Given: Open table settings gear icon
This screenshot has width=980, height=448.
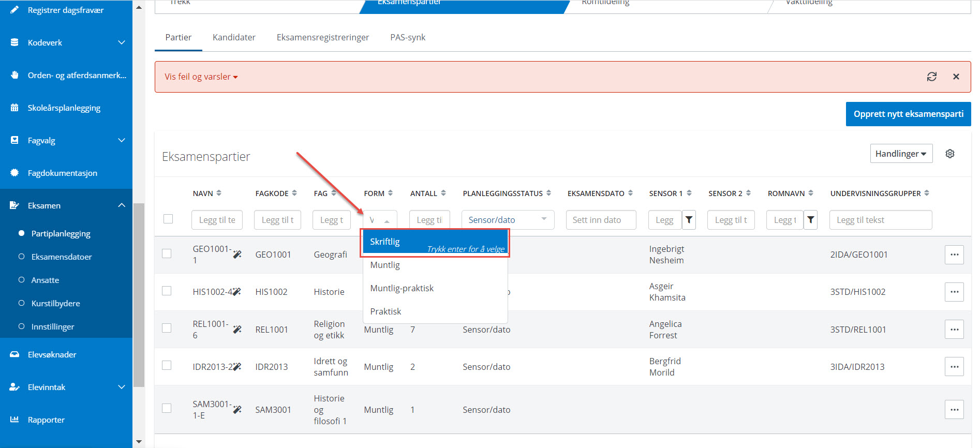Looking at the screenshot, I should coord(949,154).
